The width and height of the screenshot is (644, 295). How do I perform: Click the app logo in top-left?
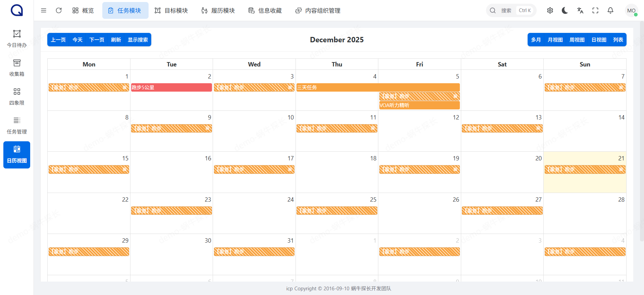pos(17,10)
